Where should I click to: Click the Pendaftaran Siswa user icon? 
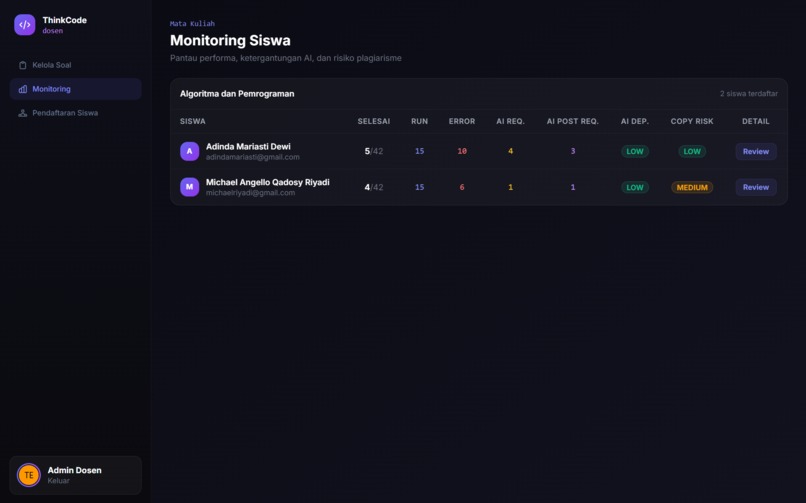click(23, 113)
